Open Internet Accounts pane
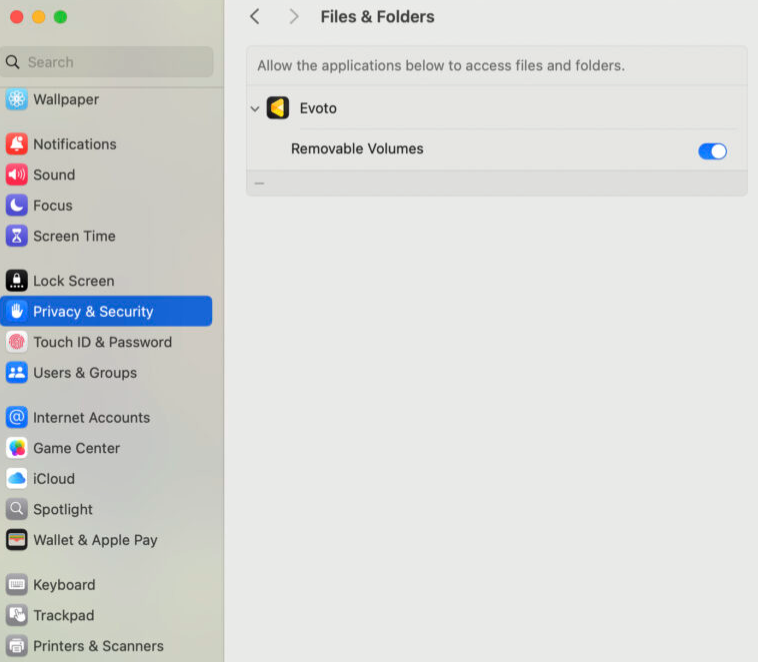The height and width of the screenshot is (662, 758). click(x=91, y=418)
